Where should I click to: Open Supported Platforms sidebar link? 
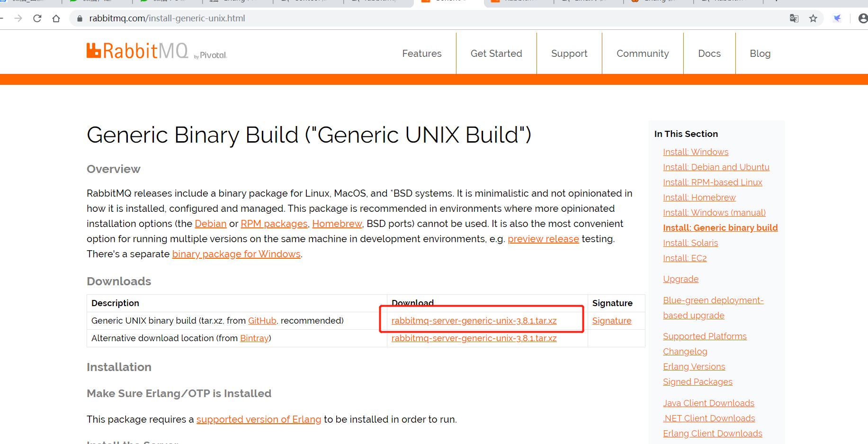tap(705, 336)
